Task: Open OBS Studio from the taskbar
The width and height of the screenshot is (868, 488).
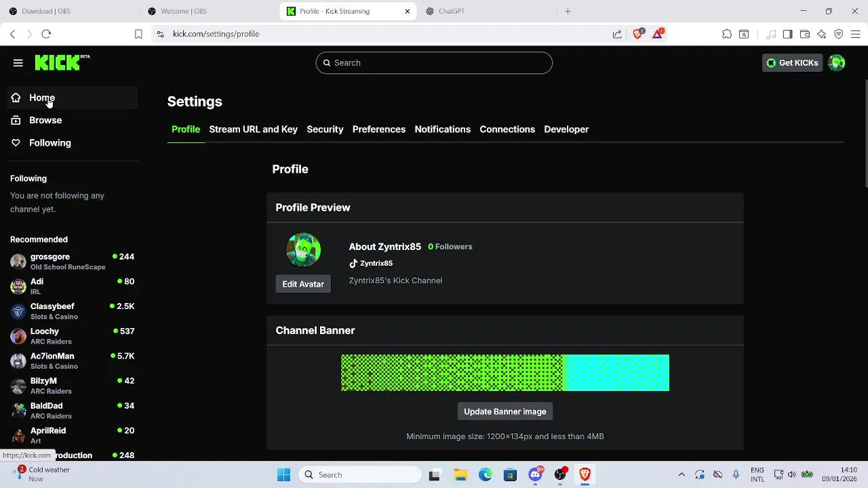Action: coord(560,474)
